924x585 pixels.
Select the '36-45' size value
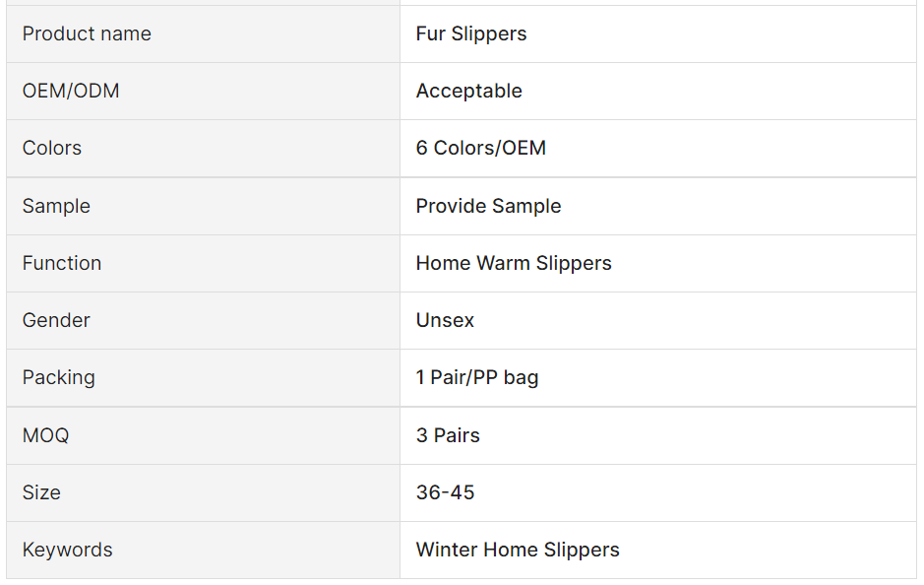click(x=445, y=492)
